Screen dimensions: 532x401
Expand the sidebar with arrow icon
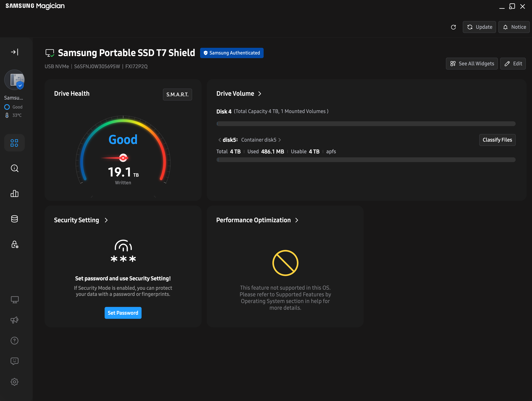[14, 52]
